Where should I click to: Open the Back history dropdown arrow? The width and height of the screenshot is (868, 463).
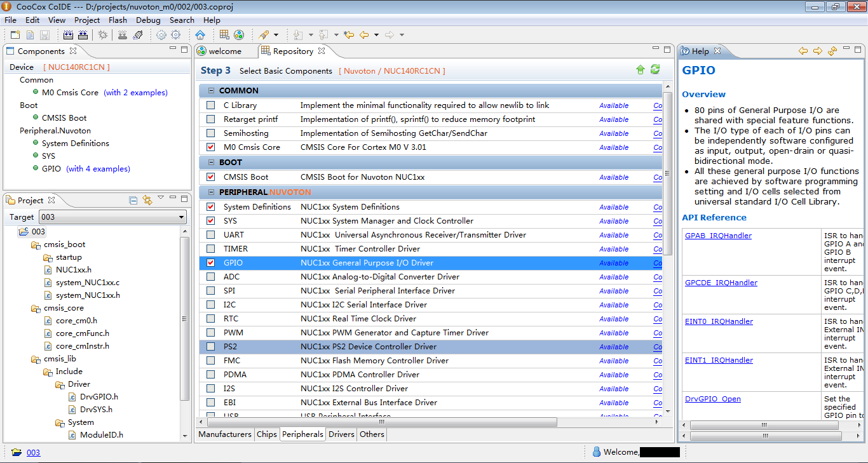[376, 35]
